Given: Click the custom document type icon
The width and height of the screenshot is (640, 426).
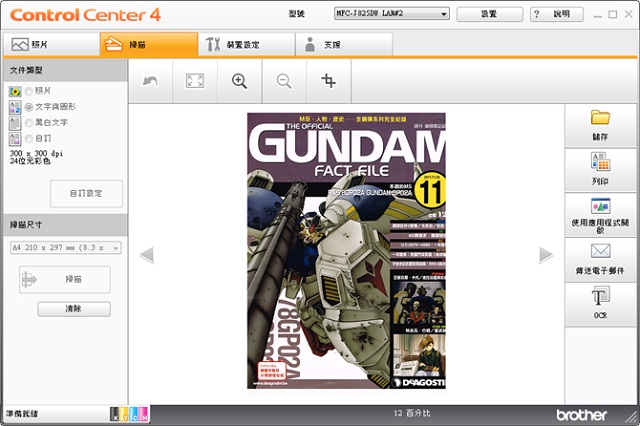Looking at the screenshot, I should [x=15, y=139].
